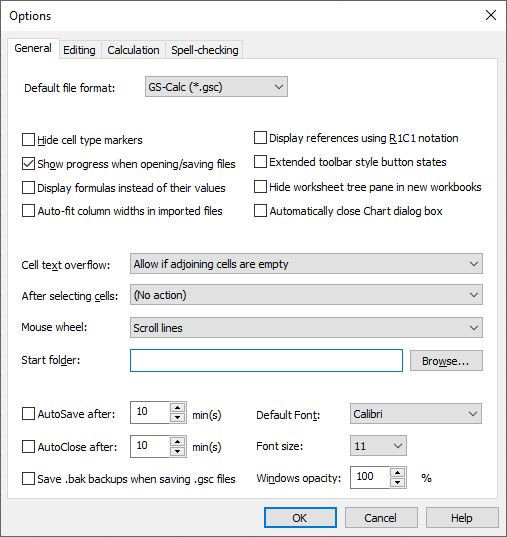
Task: Expand the Cell text overflow dropdown
Action: [306, 264]
